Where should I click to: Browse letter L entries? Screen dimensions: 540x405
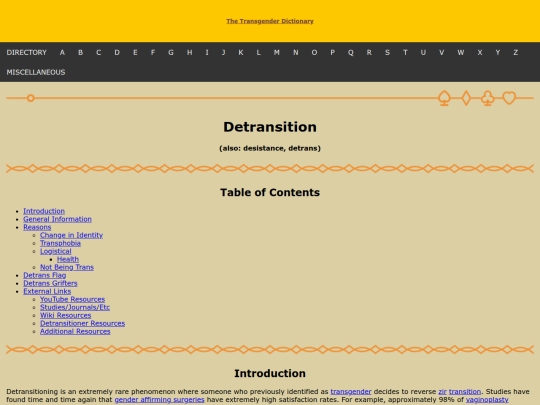coord(258,52)
